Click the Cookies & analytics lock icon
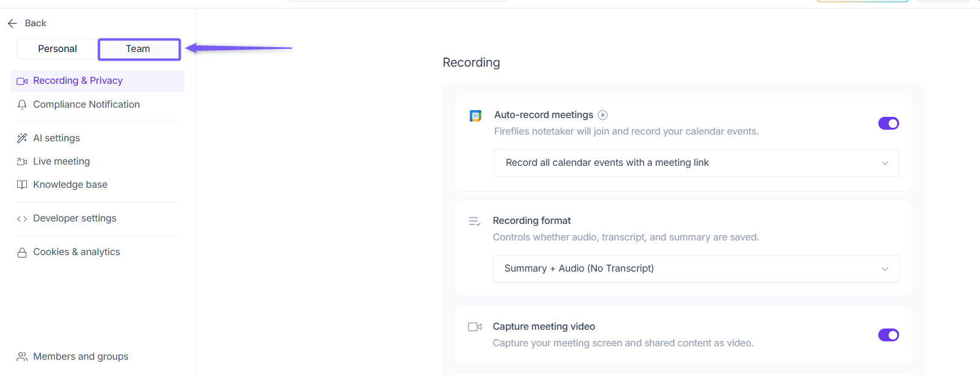The height and width of the screenshot is (375, 980). click(22, 252)
